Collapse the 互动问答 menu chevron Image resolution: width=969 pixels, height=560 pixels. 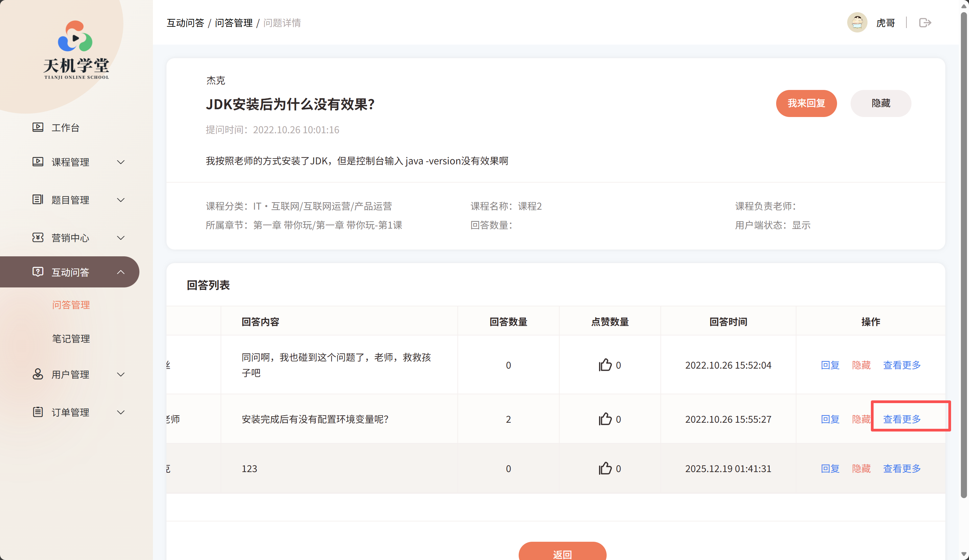pyautogui.click(x=121, y=272)
